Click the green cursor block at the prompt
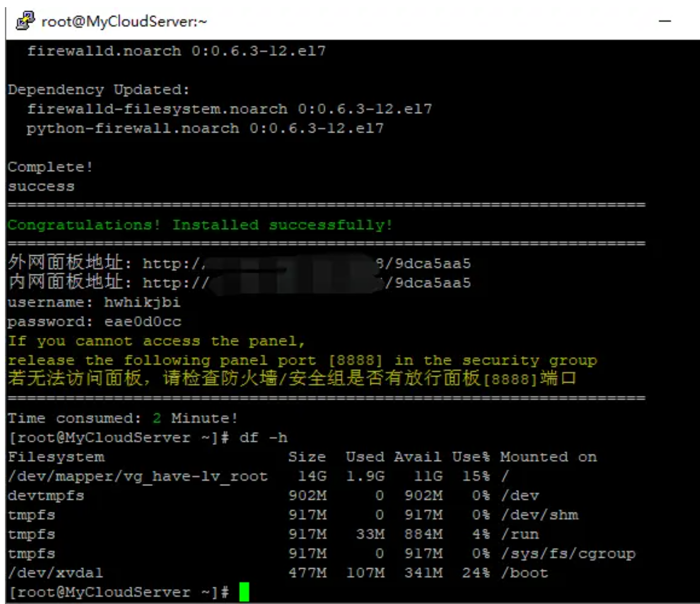 tap(244, 592)
